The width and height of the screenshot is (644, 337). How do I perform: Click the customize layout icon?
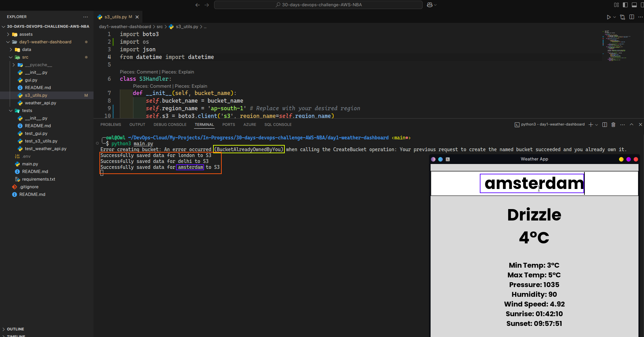pos(616,5)
